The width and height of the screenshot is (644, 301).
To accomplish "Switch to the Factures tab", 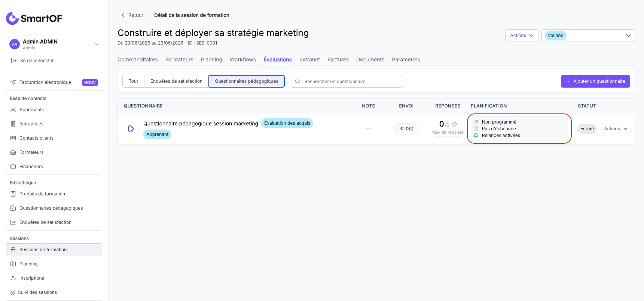I will (x=338, y=60).
